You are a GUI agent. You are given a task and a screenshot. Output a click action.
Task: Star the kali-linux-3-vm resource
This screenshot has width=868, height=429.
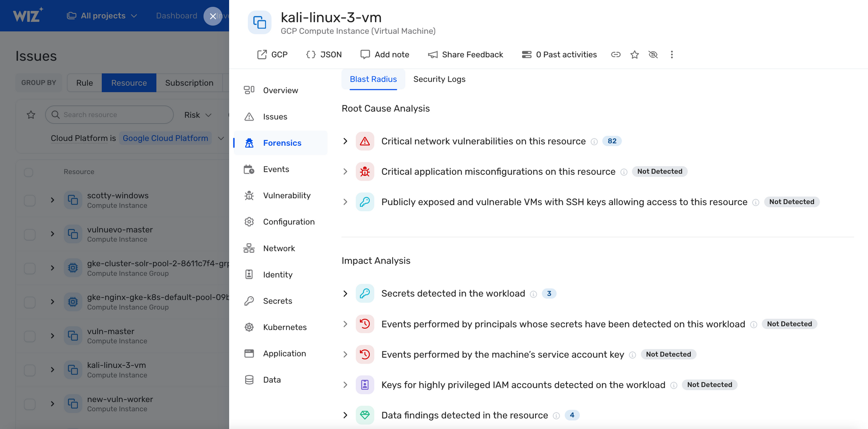click(635, 55)
